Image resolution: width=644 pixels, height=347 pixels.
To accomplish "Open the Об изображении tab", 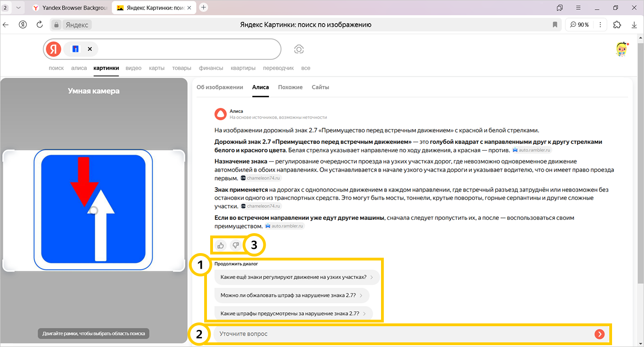I will pos(219,87).
